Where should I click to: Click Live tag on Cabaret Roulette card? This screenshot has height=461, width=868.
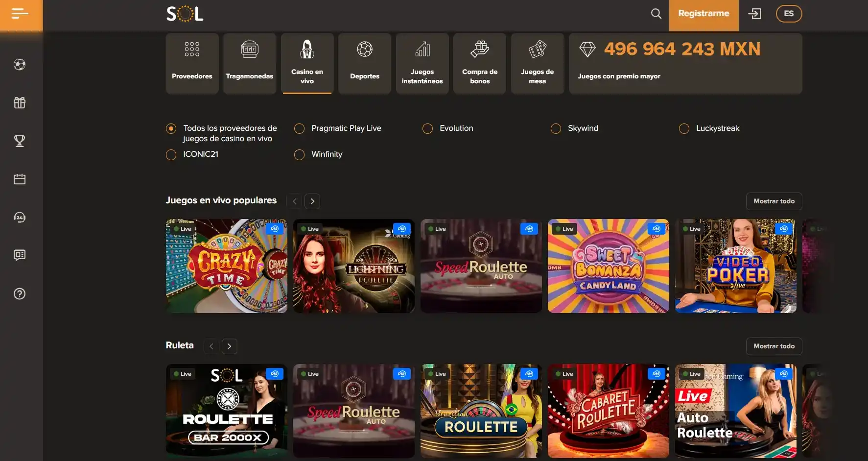[x=564, y=374]
